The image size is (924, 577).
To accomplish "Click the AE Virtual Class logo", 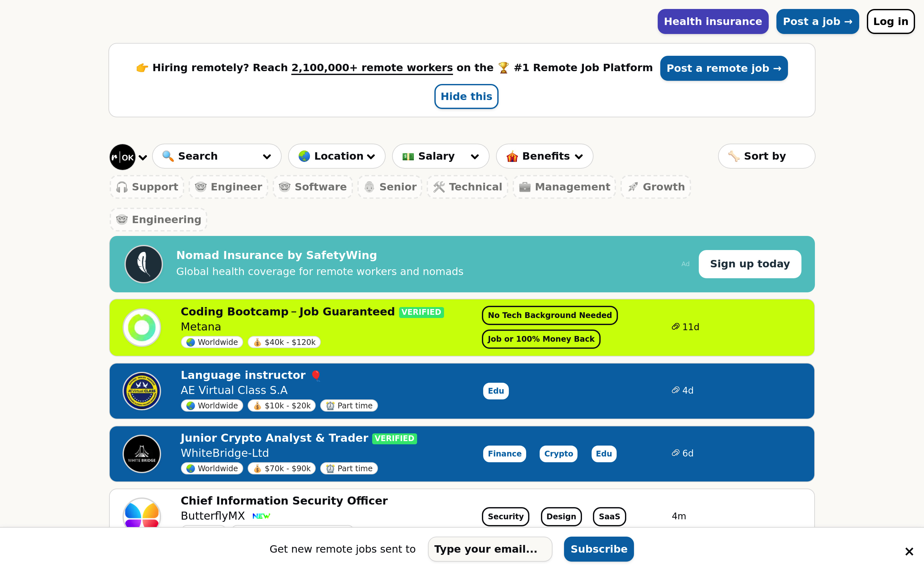I will [142, 391].
